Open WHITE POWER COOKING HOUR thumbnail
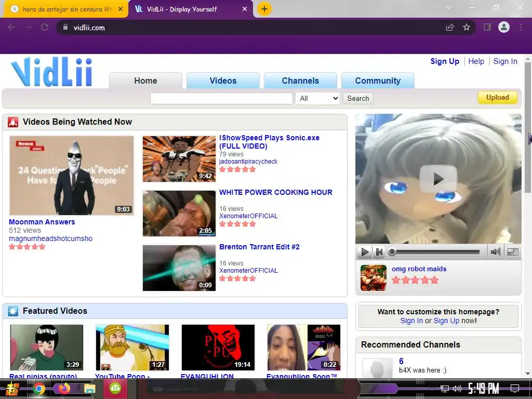The width and height of the screenshot is (532, 399). (x=179, y=214)
